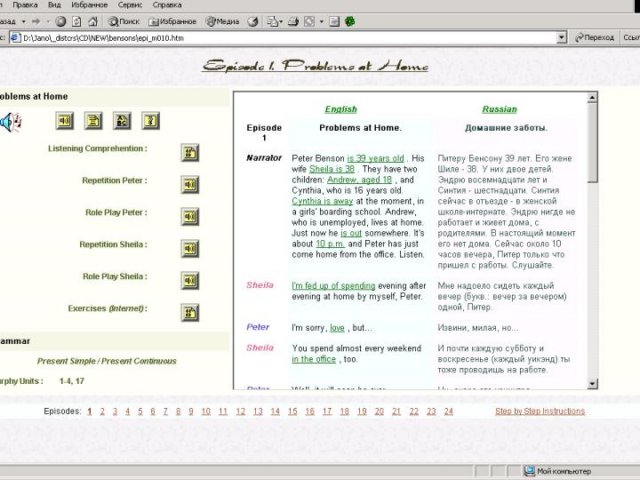Go to Episode 24 link
The width and height of the screenshot is (640, 480).
(449, 411)
